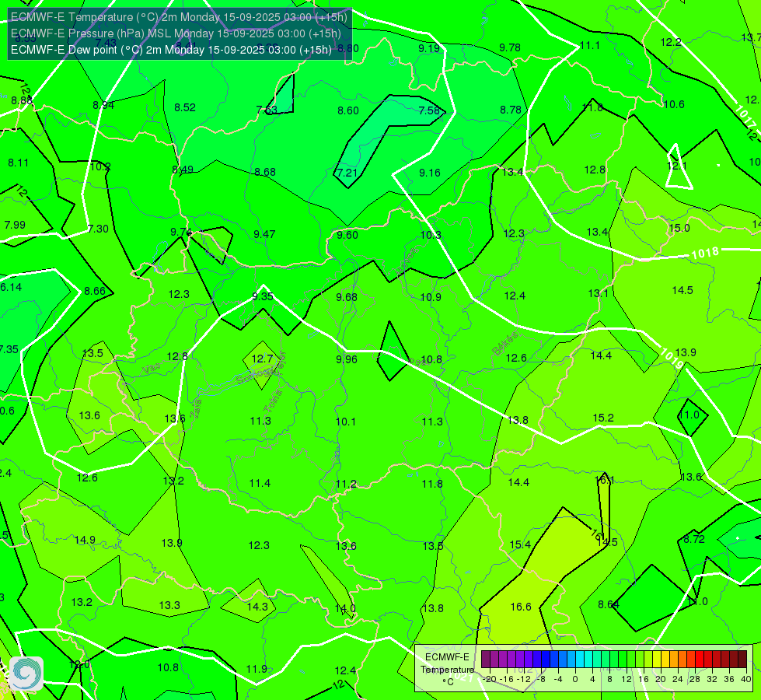The height and width of the screenshot is (700, 761).
Task: Click the Tolna county label
Action: (x=274, y=401)
